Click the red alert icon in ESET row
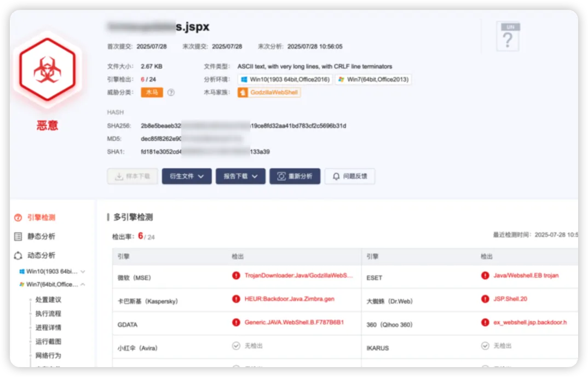 pos(485,276)
